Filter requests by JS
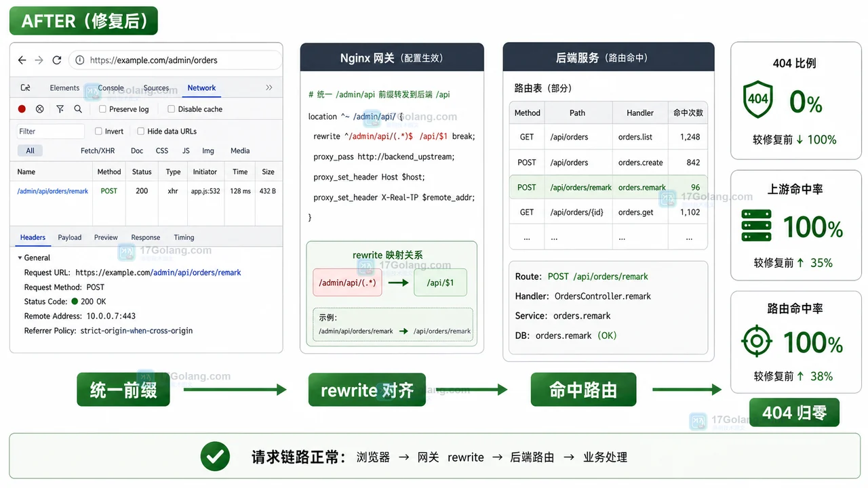 coord(186,151)
